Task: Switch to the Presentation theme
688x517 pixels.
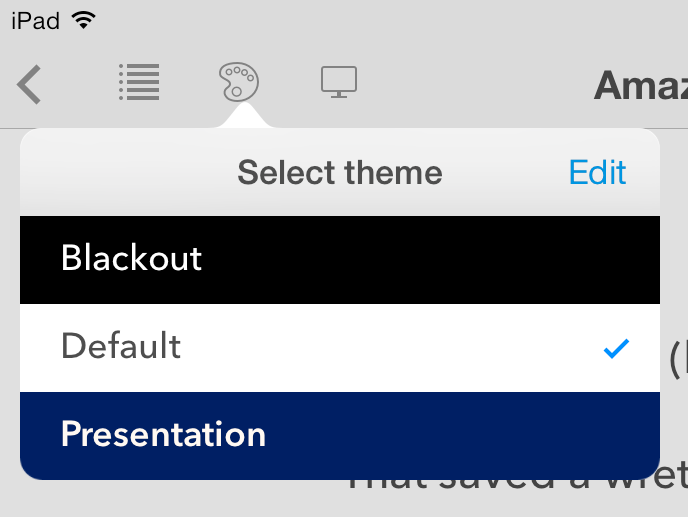Action: (x=340, y=436)
